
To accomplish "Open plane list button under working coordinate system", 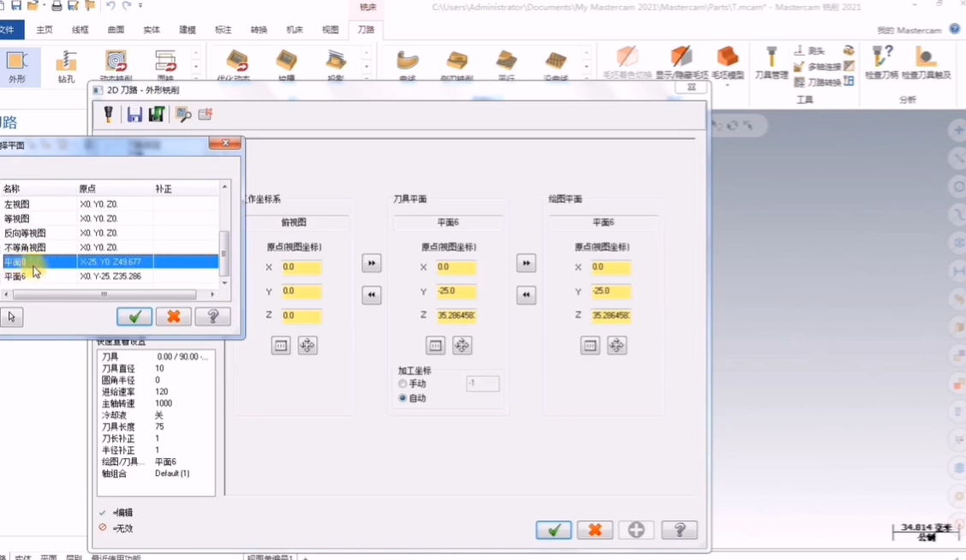I will pyautogui.click(x=281, y=346).
